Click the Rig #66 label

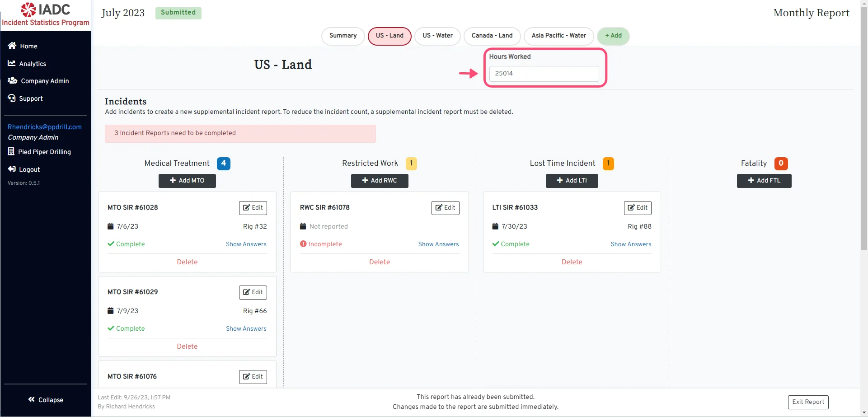(x=255, y=311)
